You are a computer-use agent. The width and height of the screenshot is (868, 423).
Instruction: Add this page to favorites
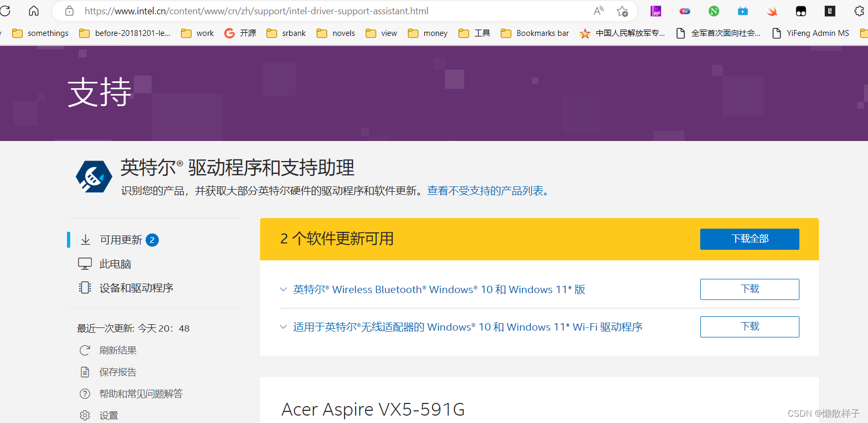[x=623, y=11]
